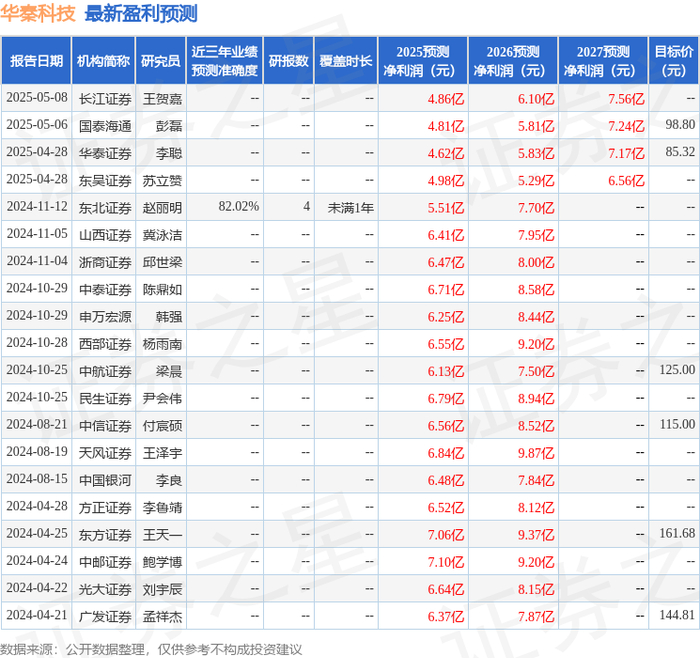Click the 2026预测净利润 column header

[x=512, y=61]
